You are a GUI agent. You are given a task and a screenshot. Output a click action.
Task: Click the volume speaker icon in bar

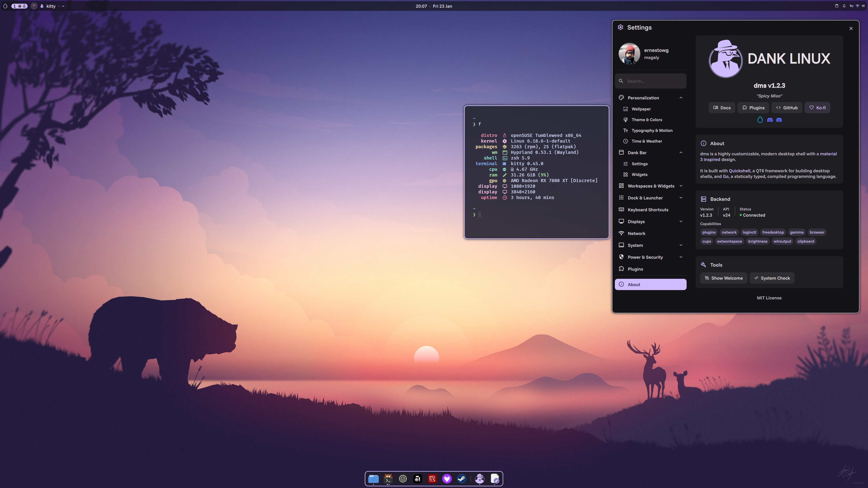tap(863, 6)
